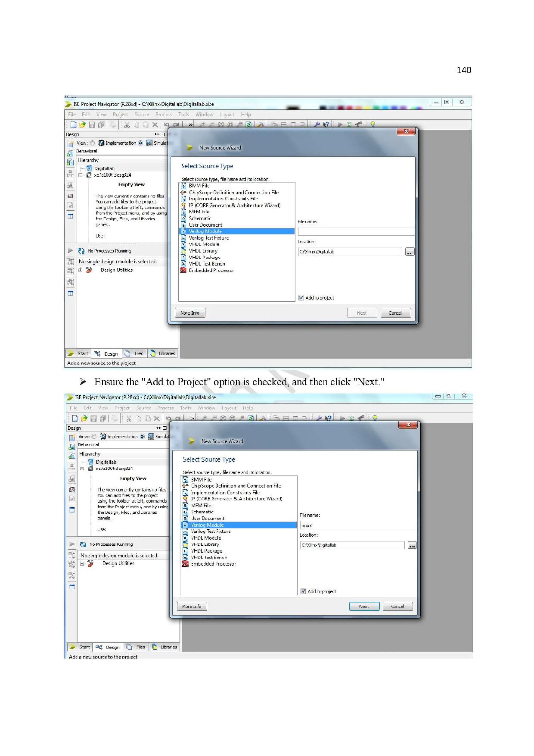Select Simulation radio button in second screenshot
This screenshot has height=756, width=534.
pyautogui.click(x=142, y=437)
